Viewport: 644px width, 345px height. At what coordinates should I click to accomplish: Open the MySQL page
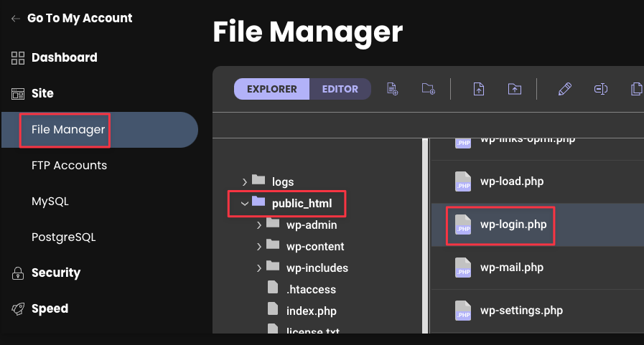[50, 202]
